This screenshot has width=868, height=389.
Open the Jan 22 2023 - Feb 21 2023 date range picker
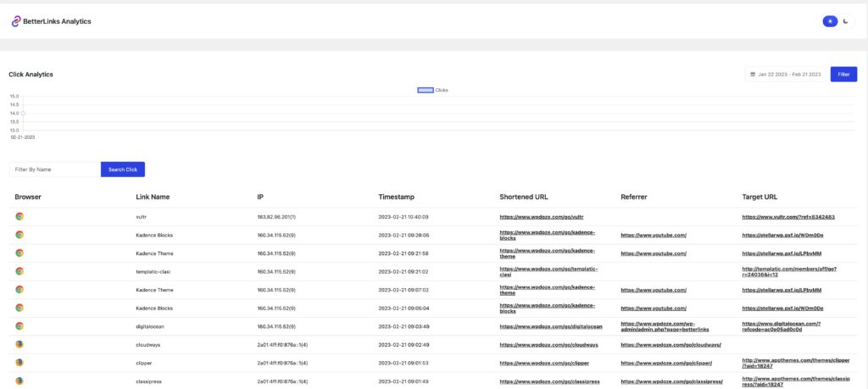786,74
